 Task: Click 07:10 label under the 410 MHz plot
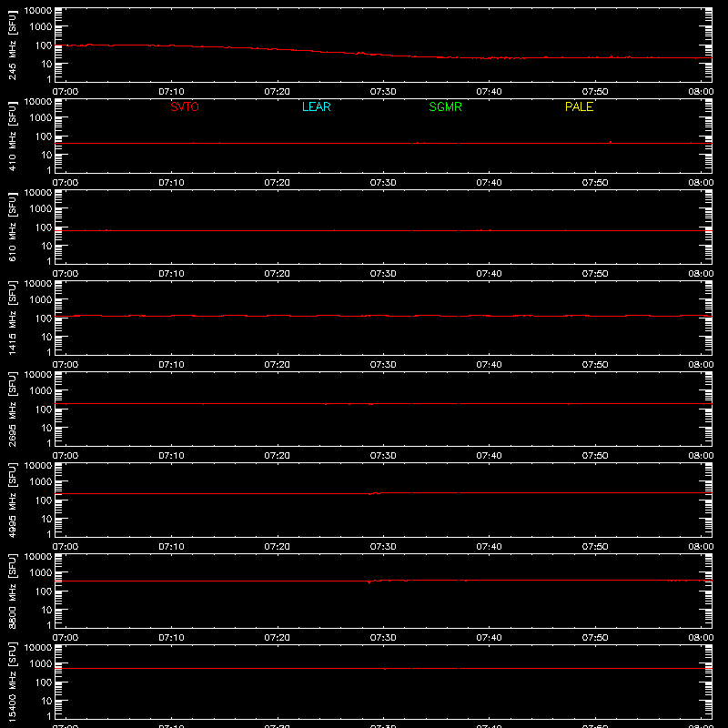click(x=171, y=183)
